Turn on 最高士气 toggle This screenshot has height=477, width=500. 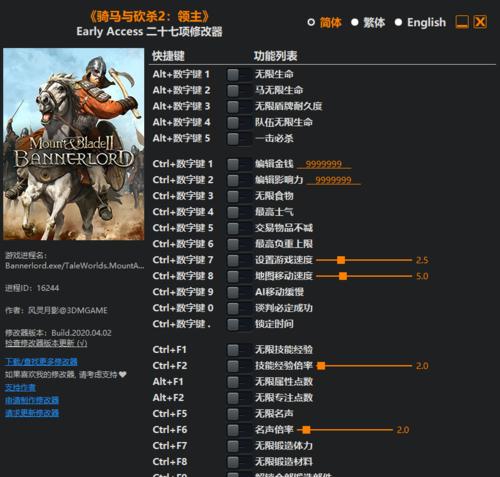[x=239, y=212]
